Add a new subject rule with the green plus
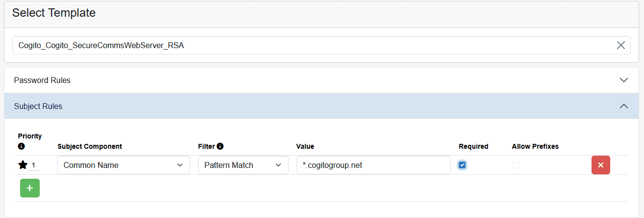This screenshot has width=644, height=218. (30, 188)
